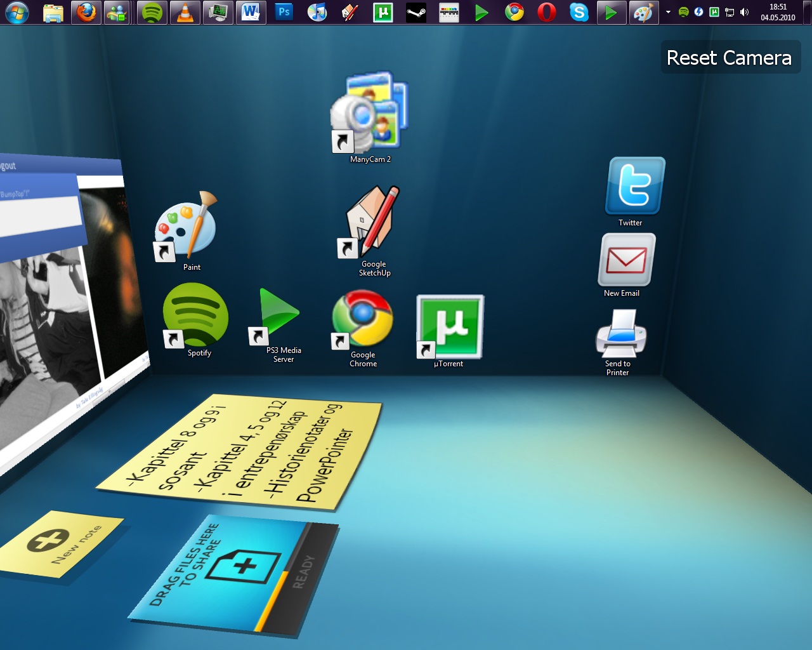Screen dimensions: 812x650
Task: Click the Reset Camera button
Action: click(730, 58)
